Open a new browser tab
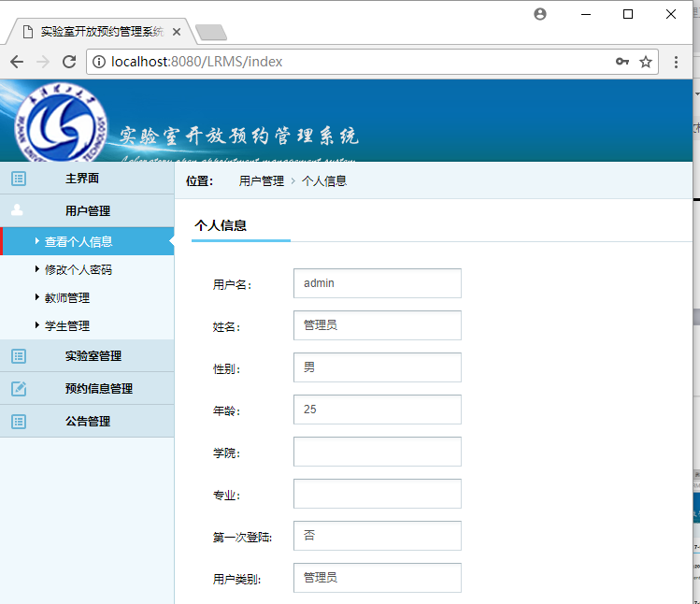This screenshot has width=700, height=604. (x=211, y=32)
